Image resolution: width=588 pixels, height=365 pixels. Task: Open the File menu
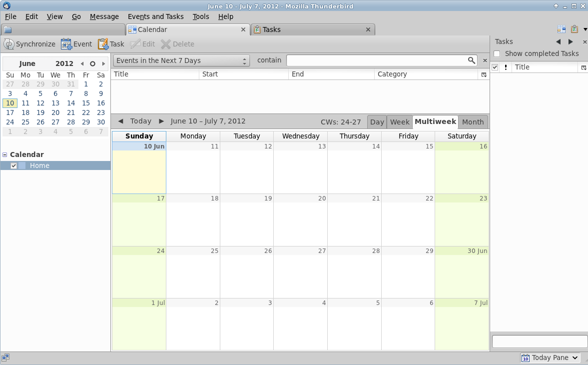10,16
